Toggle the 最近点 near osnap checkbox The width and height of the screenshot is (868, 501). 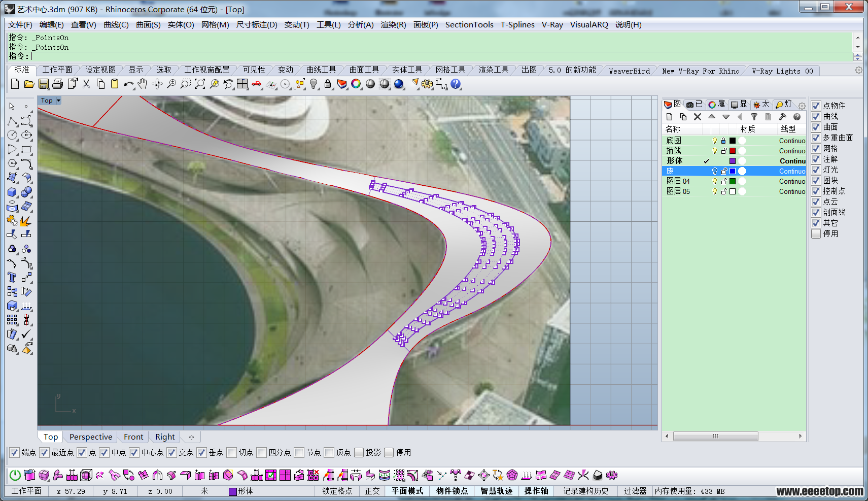click(x=44, y=452)
